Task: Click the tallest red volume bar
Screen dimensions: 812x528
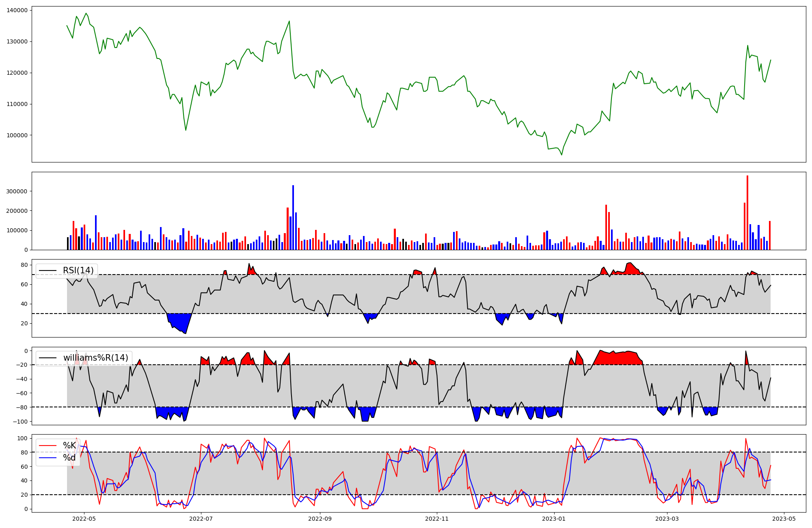Action: (x=747, y=213)
